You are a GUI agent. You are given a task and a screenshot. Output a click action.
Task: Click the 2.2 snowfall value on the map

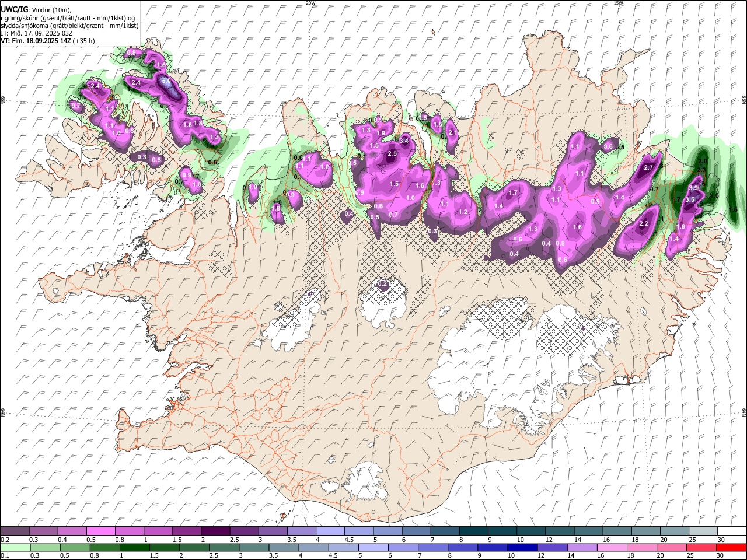pyautogui.click(x=644, y=224)
